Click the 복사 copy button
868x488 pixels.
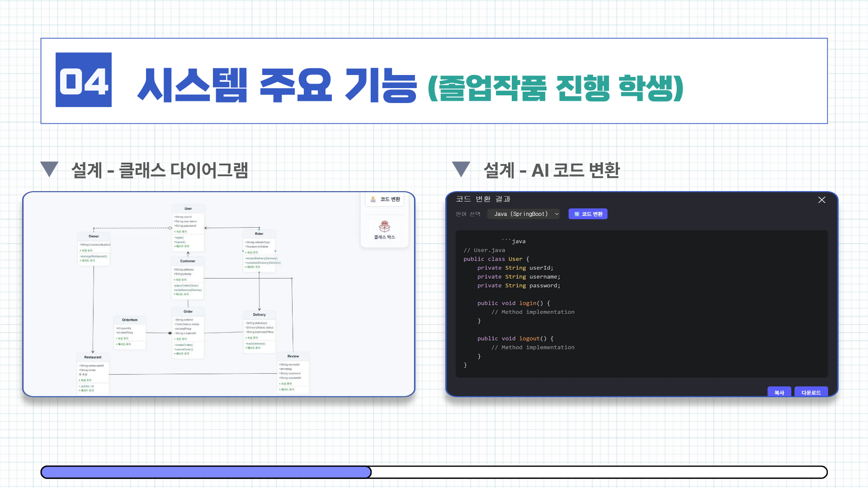tap(779, 392)
